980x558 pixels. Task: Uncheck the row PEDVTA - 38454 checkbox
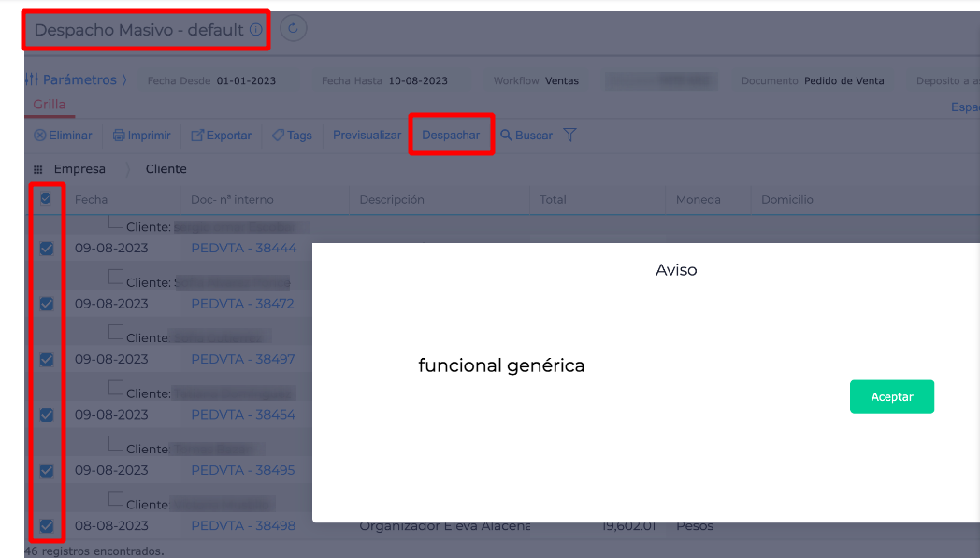(46, 415)
